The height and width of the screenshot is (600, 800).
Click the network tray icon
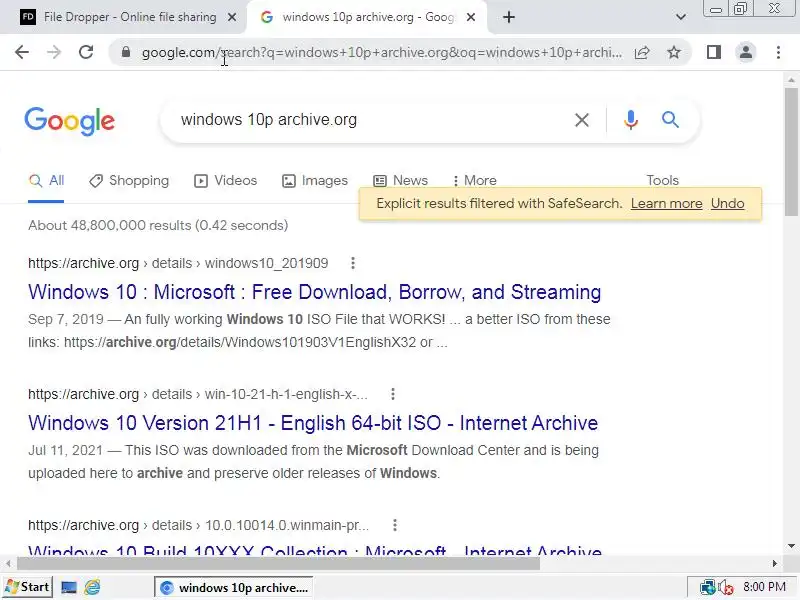pos(707,588)
